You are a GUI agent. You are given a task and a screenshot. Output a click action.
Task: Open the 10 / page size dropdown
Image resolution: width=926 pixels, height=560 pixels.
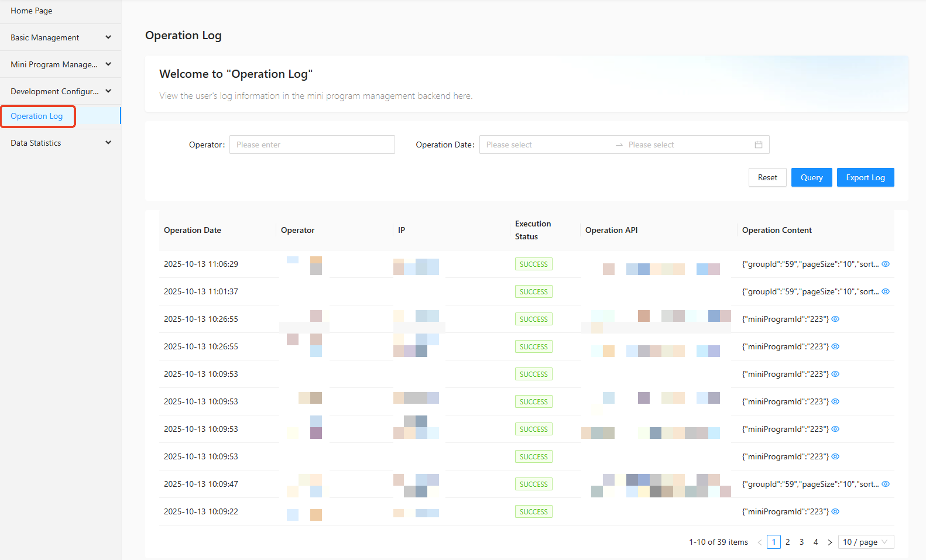coord(866,542)
